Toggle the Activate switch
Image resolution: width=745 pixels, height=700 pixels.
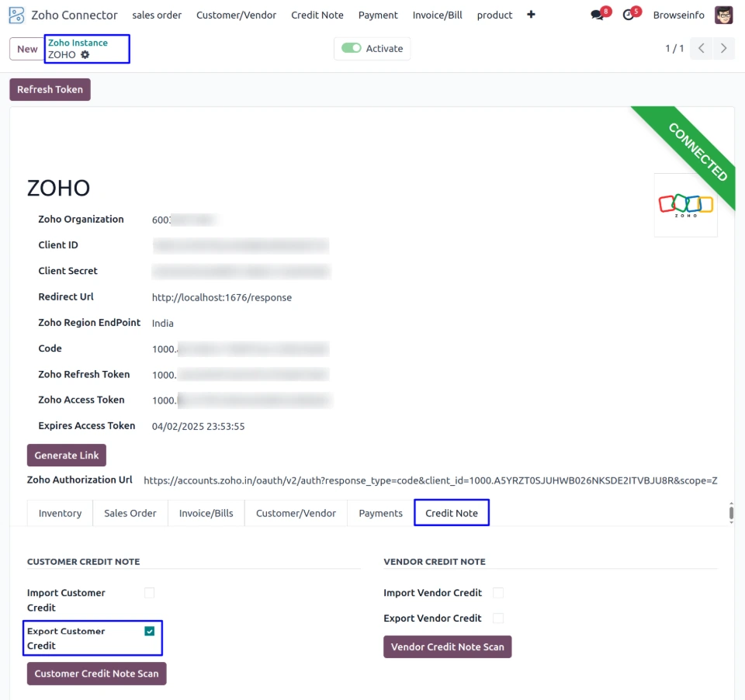(x=352, y=48)
